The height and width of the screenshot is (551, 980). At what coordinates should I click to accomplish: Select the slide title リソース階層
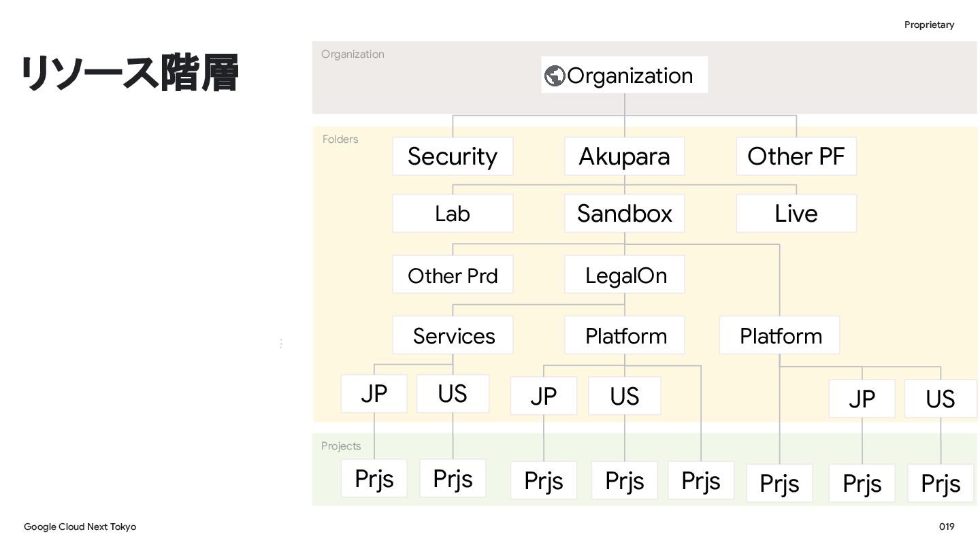coord(129,74)
